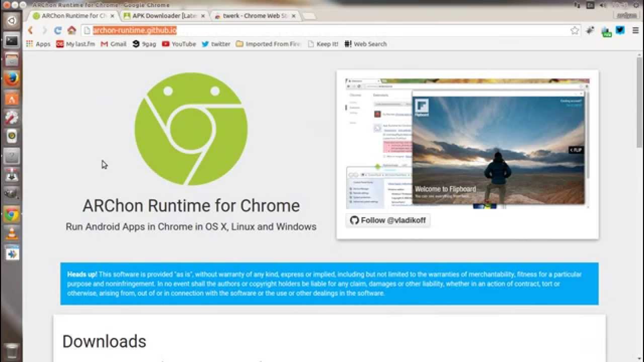Click the extension icon with green badge
Screen dimensions: 644x362
606,31
